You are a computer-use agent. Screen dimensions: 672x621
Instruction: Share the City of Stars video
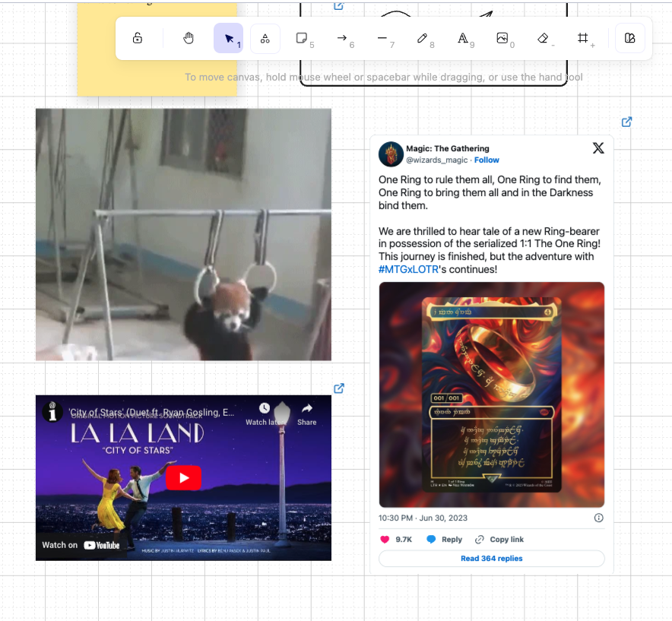307,414
